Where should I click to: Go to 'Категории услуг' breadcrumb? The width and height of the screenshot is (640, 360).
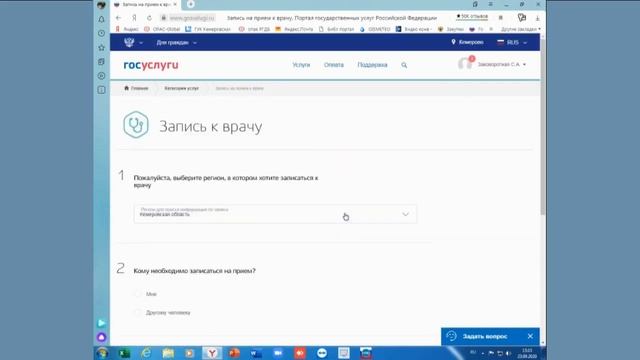pos(182,88)
